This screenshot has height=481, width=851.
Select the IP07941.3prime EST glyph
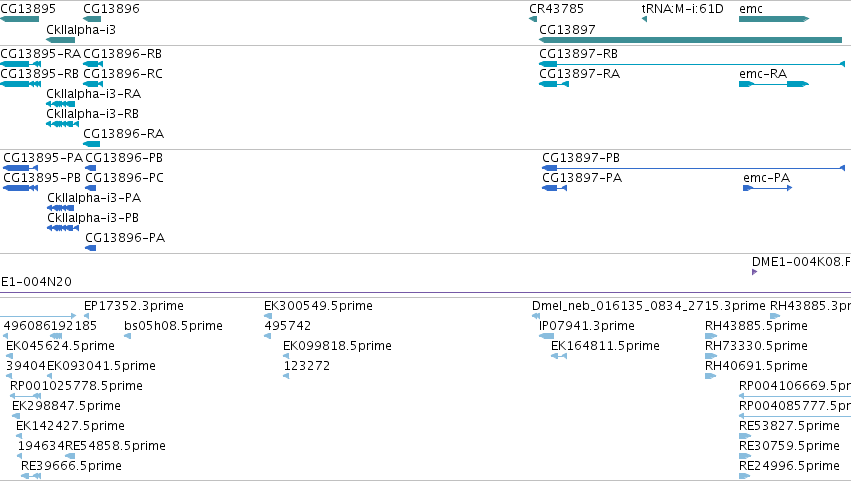click(x=547, y=336)
